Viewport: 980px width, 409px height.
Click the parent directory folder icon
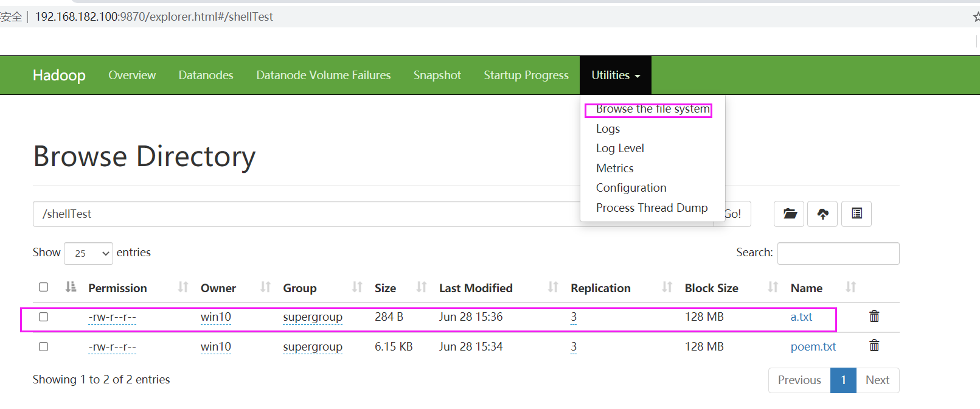coord(789,214)
